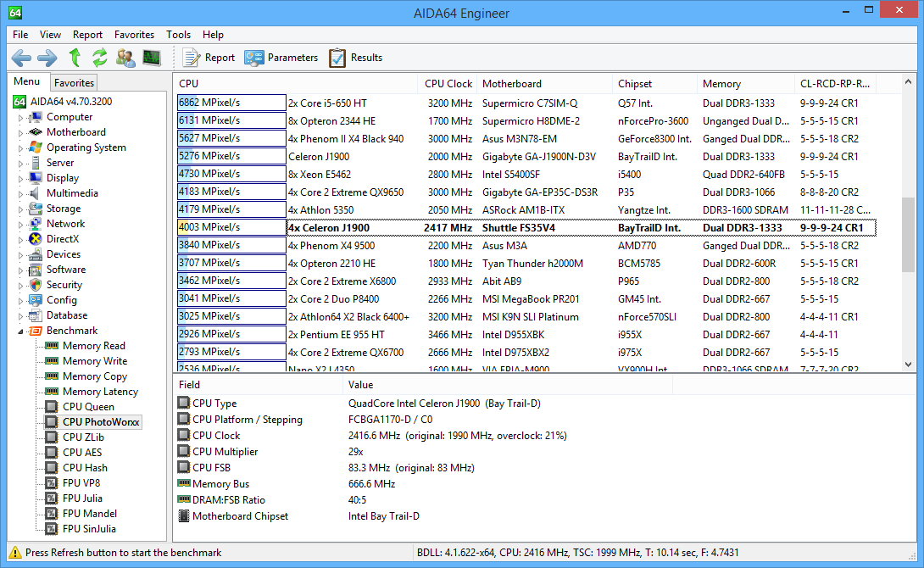924x568 pixels.
Task: Expand the Operating System tree node
Action: [20, 148]
